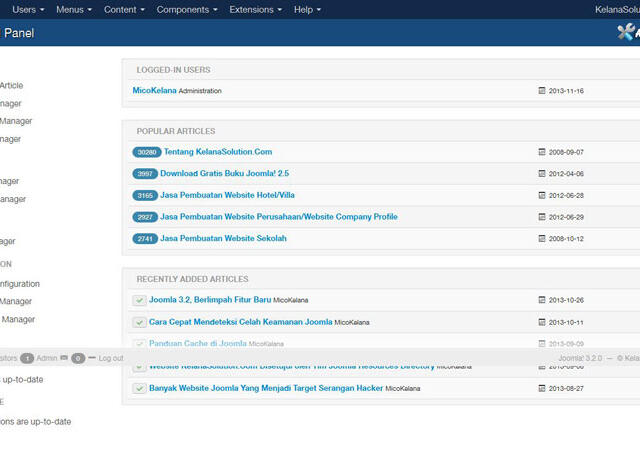The image size is (640, 472).
Task: Click calendar icon beside 2012-06-28
Action: coord(542,195)
